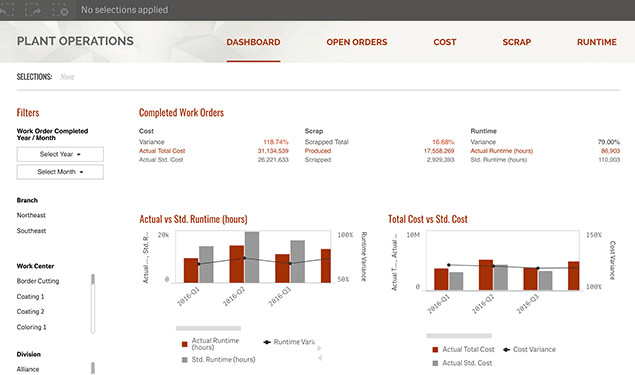Viewport: 635px width, 375px height.
Task: Click the Std. Runtime gray legend marker
Action: pyautogui.click(x=185, y=360)
